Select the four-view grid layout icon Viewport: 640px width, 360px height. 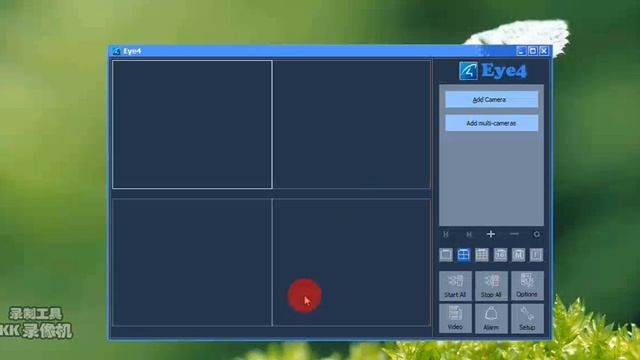tap(464, 255)
